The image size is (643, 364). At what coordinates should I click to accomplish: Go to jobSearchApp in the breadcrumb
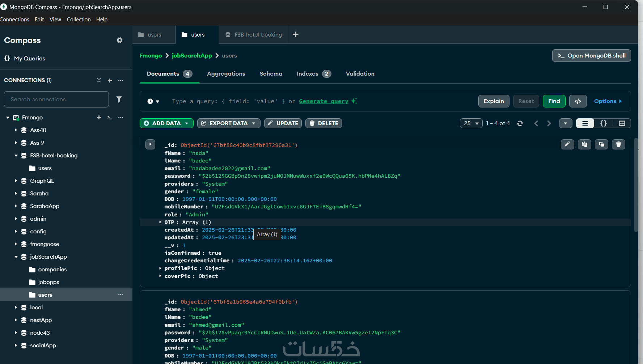[x=192, y=56]
